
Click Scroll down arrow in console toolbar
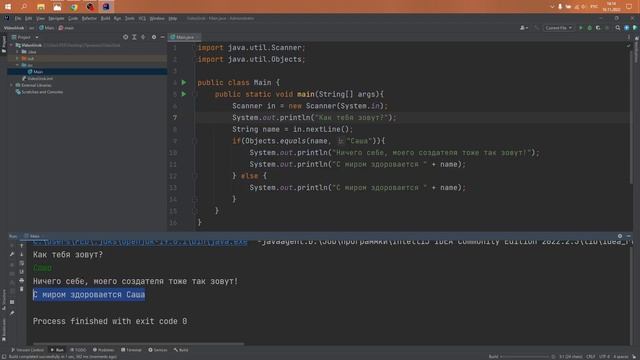(x=22, y=254)
